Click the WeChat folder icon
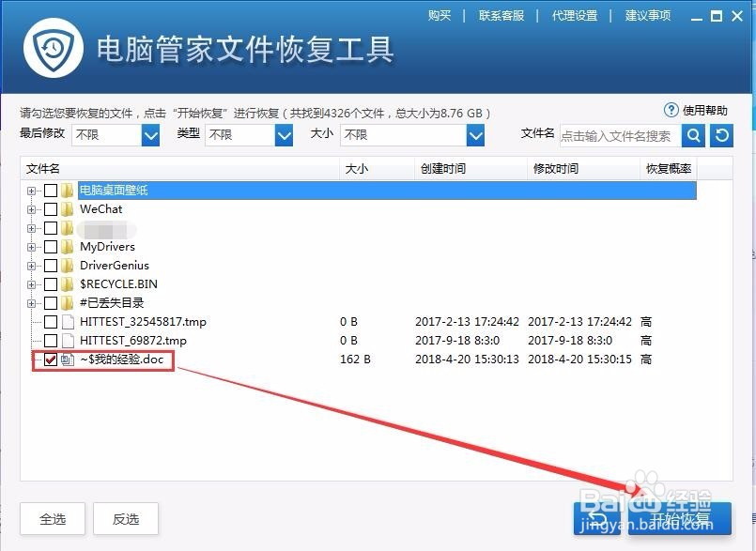756x551 pixels. coord(67,209)
